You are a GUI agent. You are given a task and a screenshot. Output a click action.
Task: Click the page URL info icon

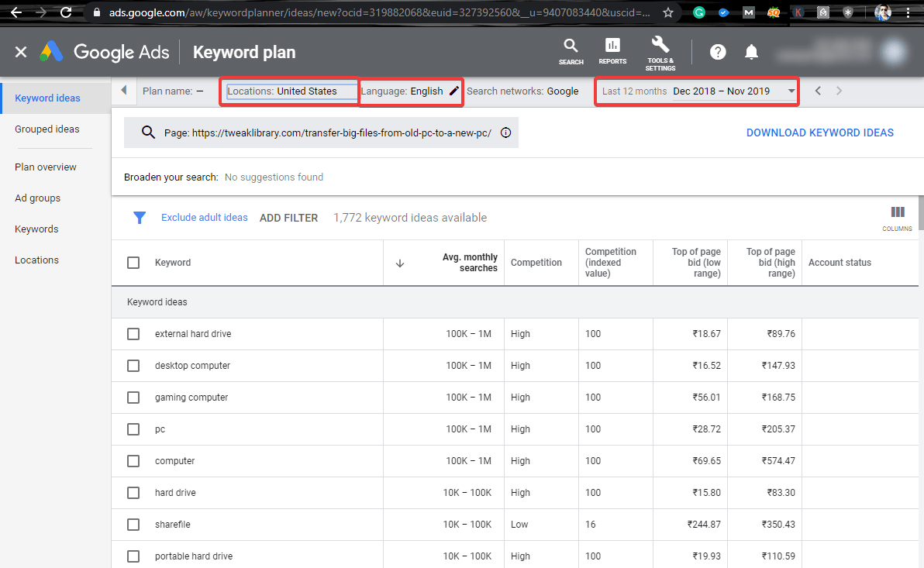coord(505,133)
